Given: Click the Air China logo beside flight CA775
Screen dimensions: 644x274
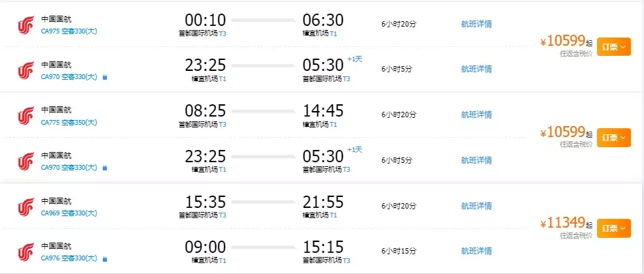Looking at the screenshot, I should (x=26, y=116).
